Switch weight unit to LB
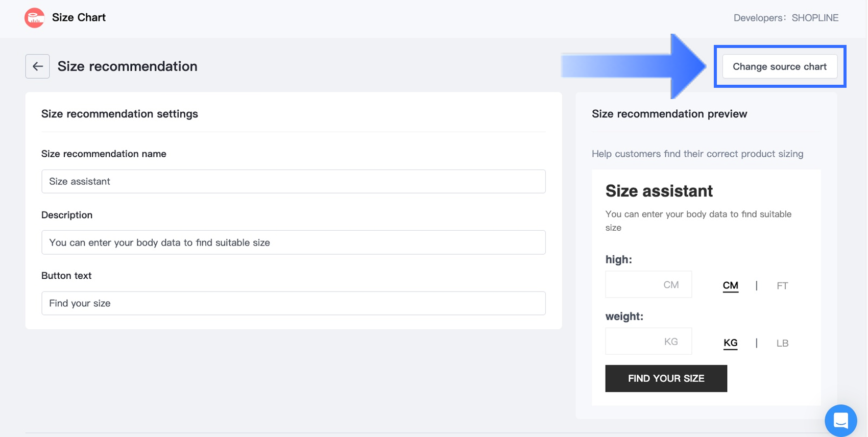 tap(782, 343)
